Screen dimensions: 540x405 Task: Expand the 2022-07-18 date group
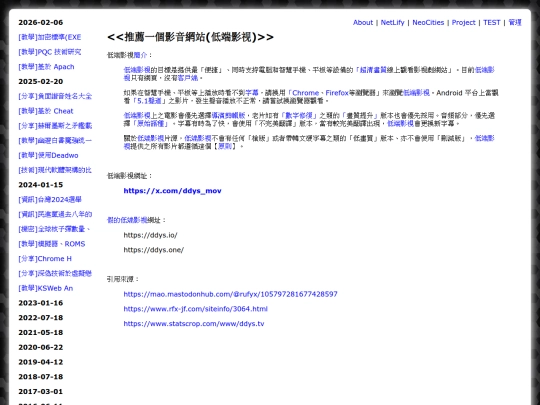[41, 318]
